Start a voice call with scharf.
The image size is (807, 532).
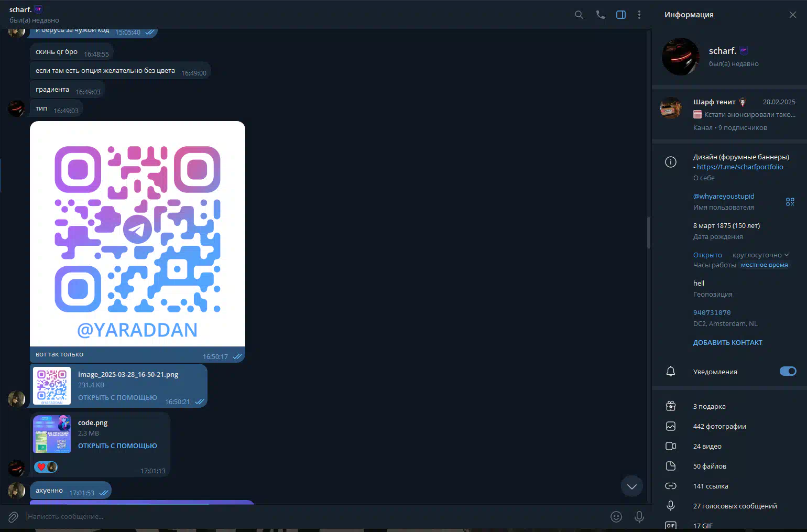[600, 15]
